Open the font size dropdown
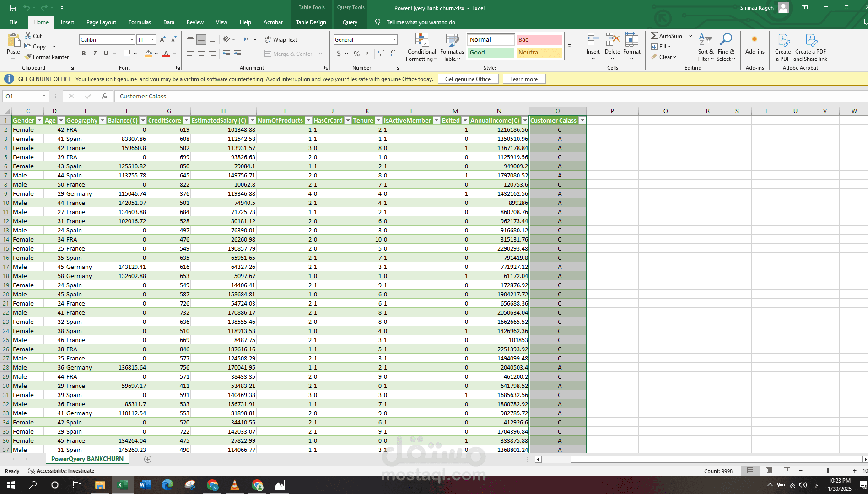Image resolution: width=868 pixels, height=494 pixels. click(x=152, y=40)
